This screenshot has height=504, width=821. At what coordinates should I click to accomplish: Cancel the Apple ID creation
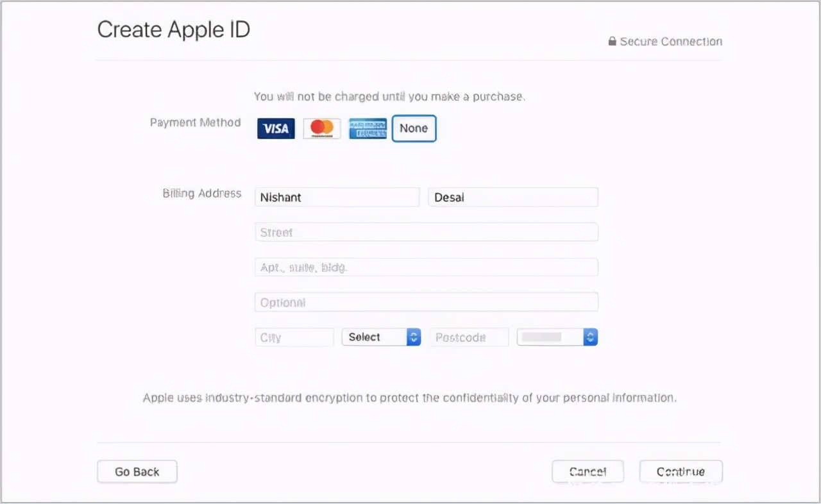pyautogui.click(x=588, y=471)
